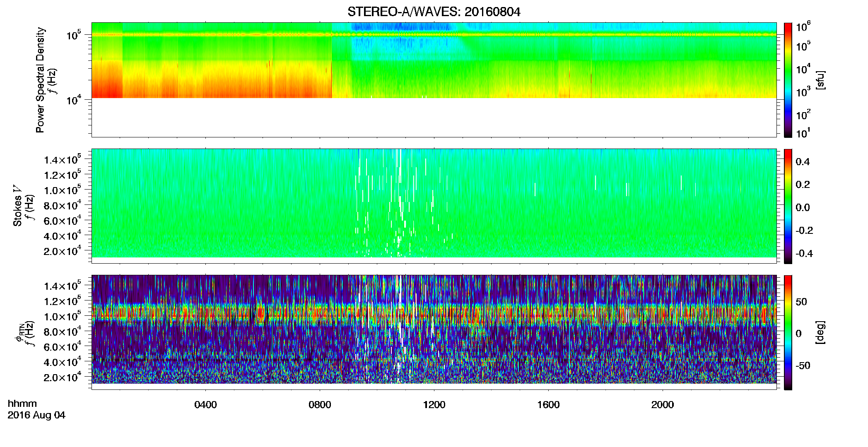
Task: Click the 1200 time axis label
Action: tap(434, 405)
